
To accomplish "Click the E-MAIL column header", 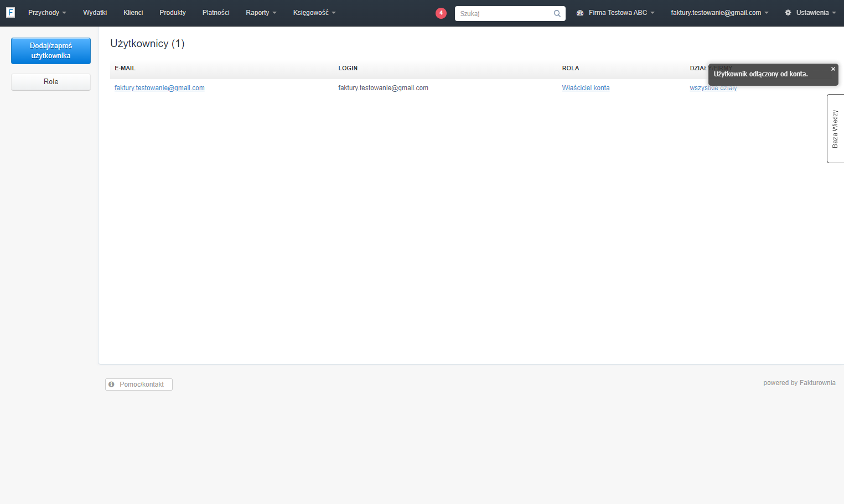I will (125, 69).
